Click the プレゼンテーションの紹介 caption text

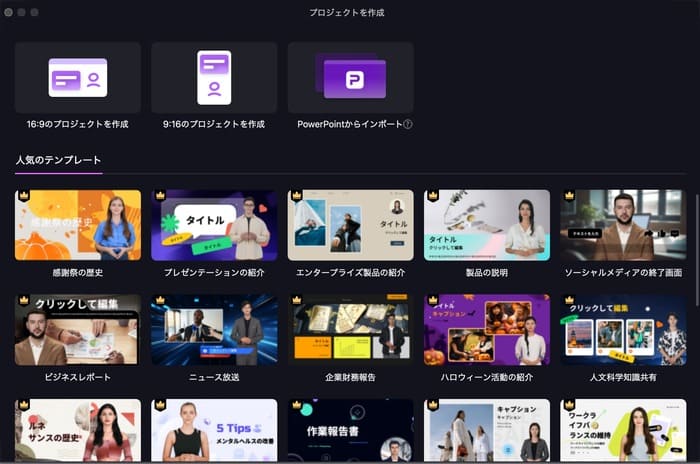click(214, 272)
